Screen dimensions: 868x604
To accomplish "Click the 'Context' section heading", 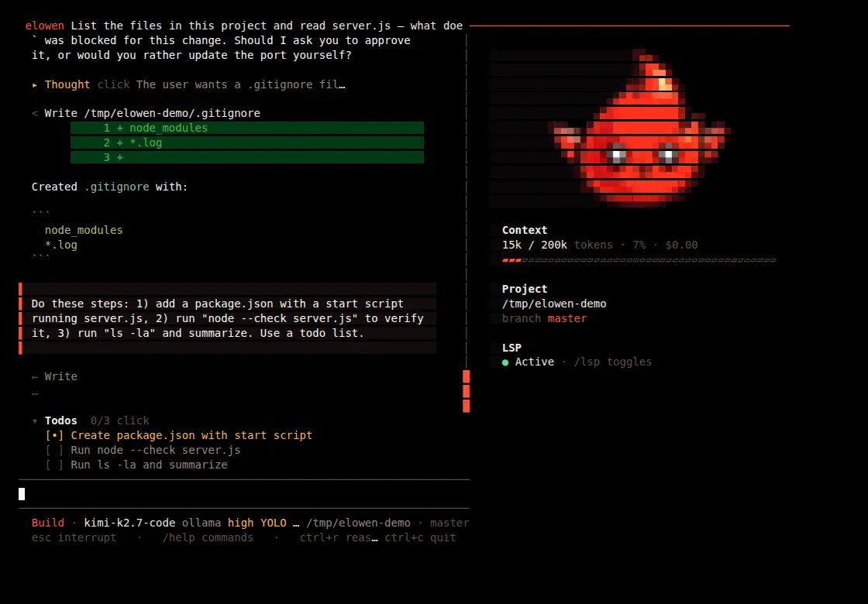I will point(524,230).
